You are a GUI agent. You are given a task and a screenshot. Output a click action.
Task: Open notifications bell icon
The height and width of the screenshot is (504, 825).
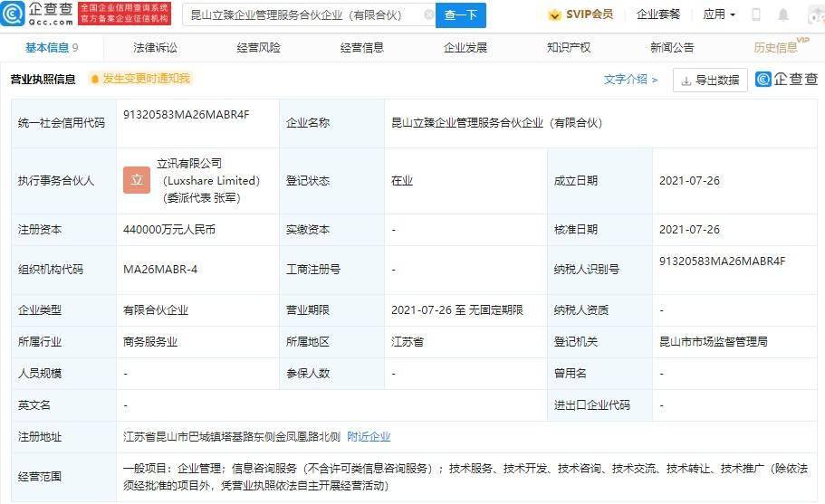[x=783, y=14]
